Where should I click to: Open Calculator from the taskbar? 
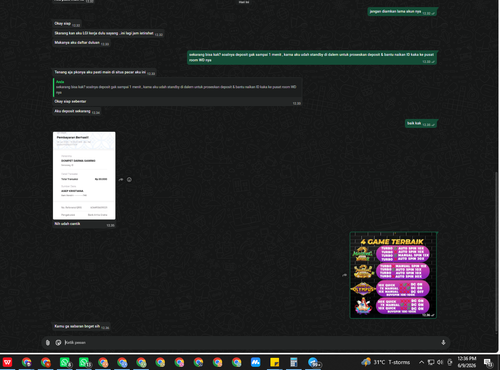click(x=294, y=362)
